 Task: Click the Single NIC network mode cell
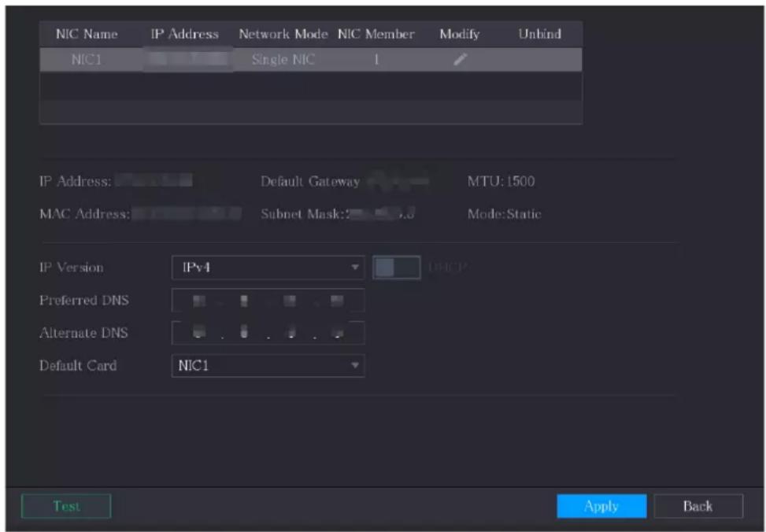pos(283,60)
